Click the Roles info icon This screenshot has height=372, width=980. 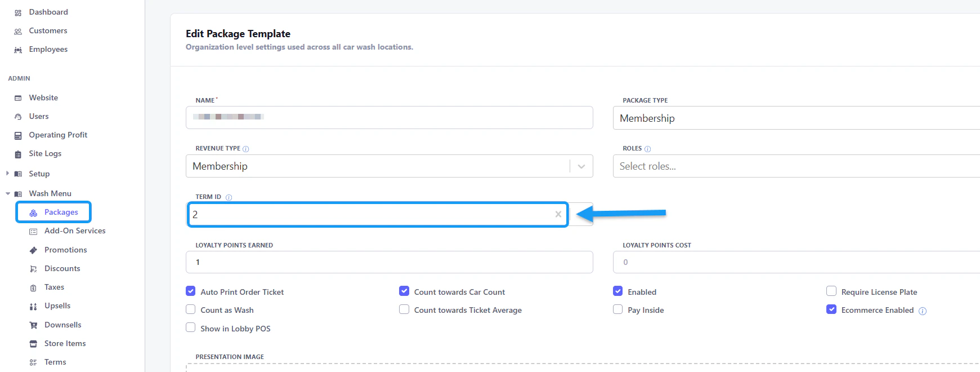(x=647, y=149)
